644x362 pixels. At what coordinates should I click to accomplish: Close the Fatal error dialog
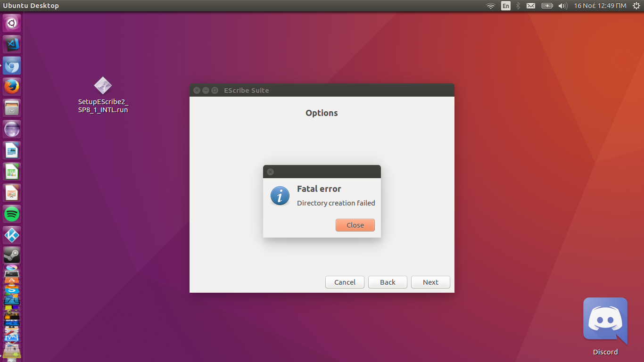355,225
